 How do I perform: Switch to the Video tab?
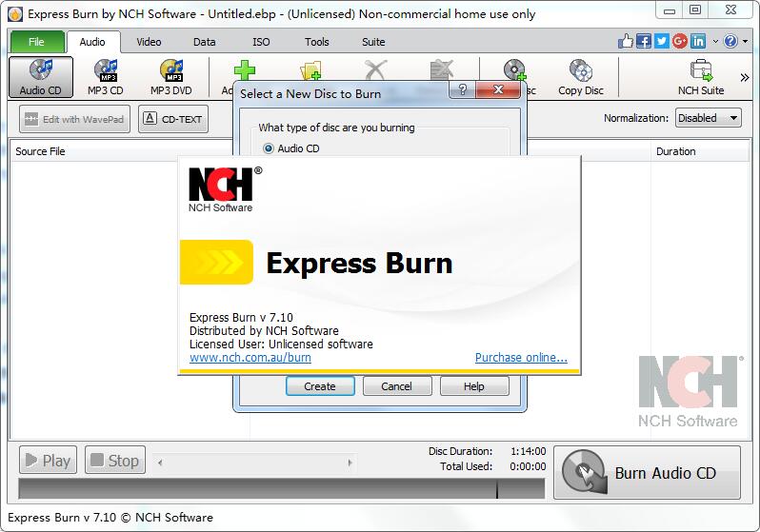[149, 42]
